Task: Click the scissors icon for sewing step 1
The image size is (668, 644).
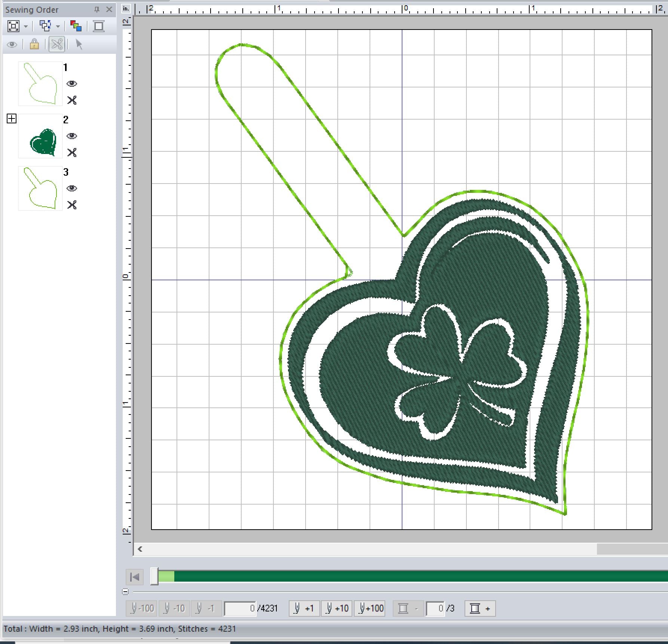Action: (x=72, y=100)
